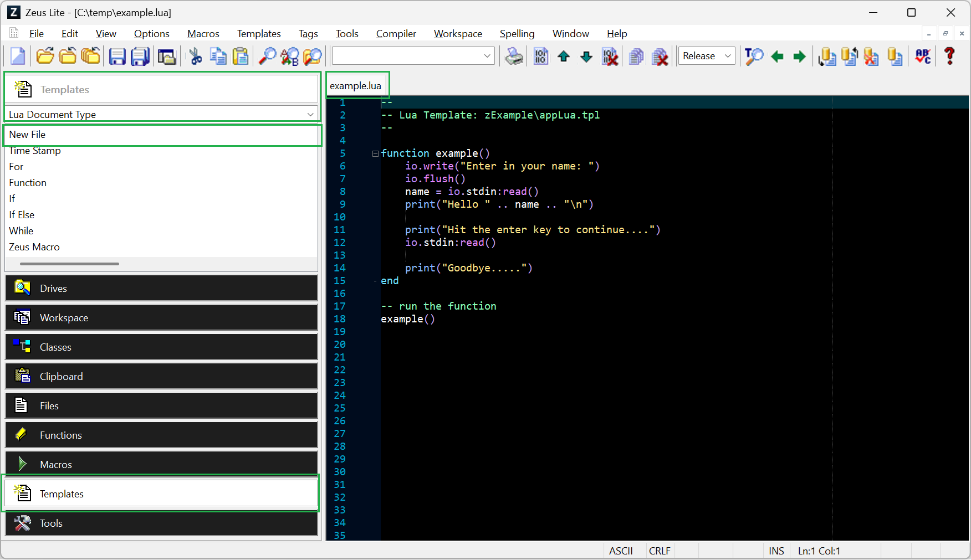Click the New blank document toolbar icon
Viewport: 971px width, 560px height.
18,56
